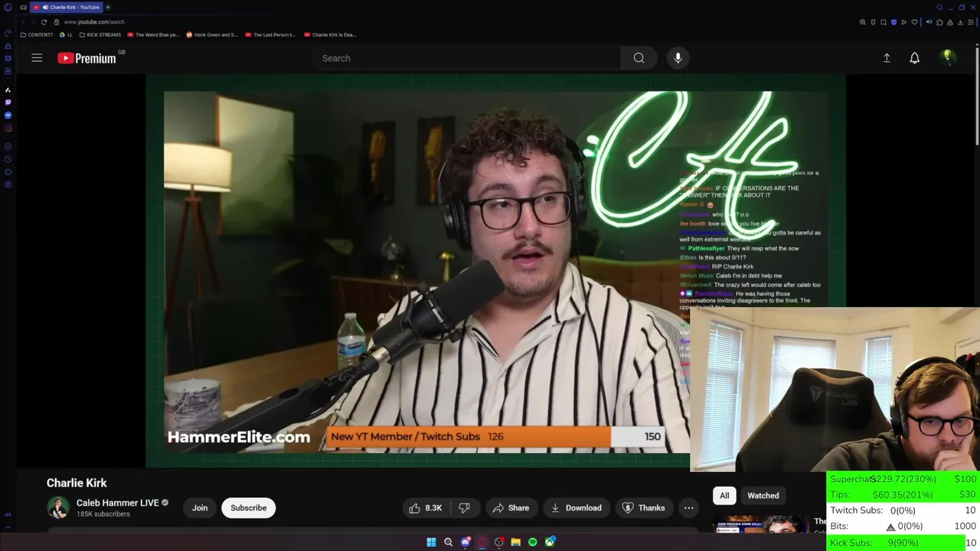Open sidebar settings gear
The height and width of the screenshot is (551, 980).
point(8,184)
